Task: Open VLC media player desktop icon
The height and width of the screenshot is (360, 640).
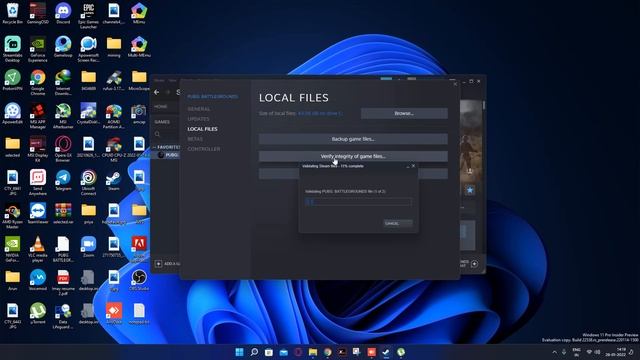Action: [38, 249]
